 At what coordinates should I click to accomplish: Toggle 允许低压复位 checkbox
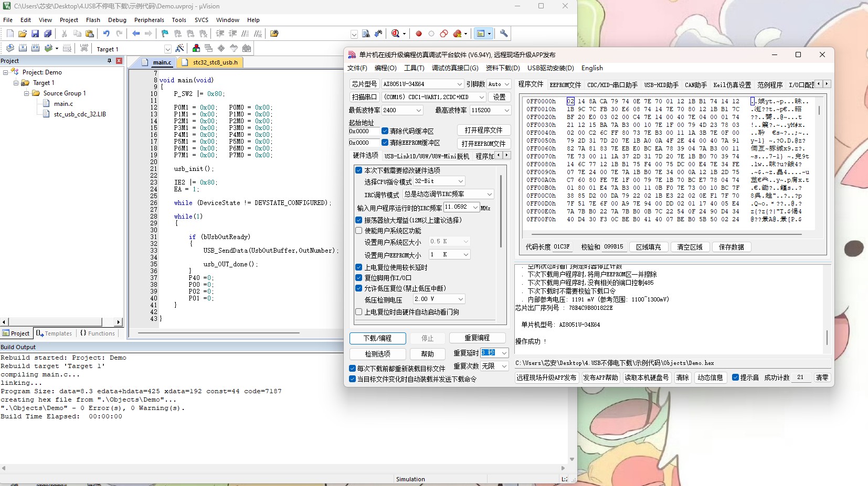[x=359, y=288]
